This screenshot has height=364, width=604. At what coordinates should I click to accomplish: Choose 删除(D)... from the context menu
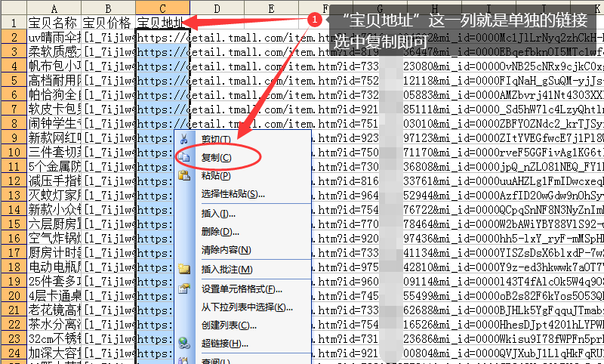[x=219, y=231]
